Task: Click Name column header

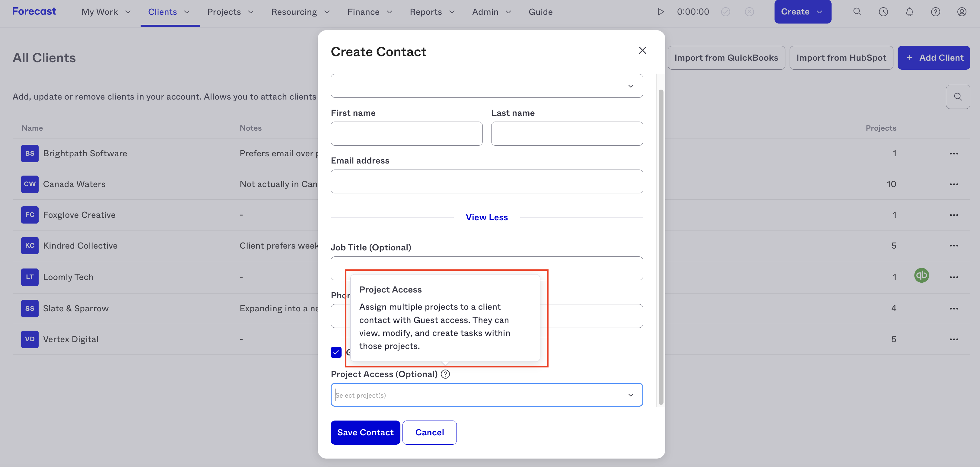Action: coord(32,128)
